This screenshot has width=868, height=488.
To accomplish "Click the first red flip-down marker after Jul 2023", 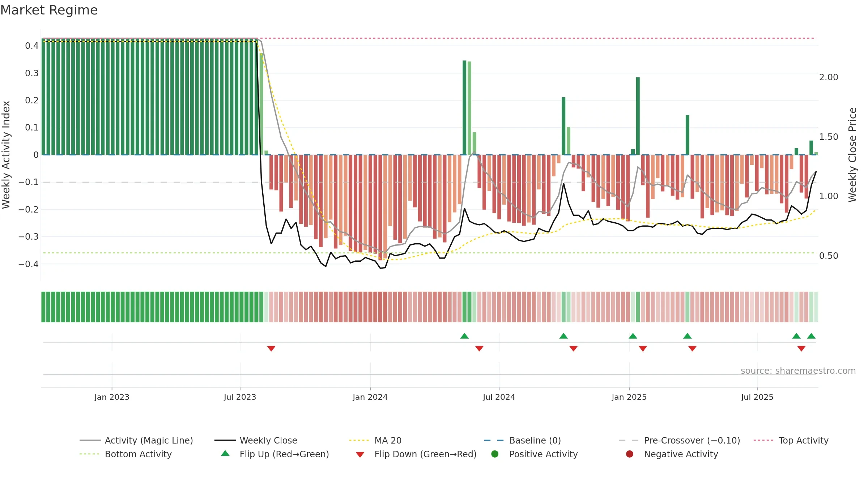I will point(271,348).
